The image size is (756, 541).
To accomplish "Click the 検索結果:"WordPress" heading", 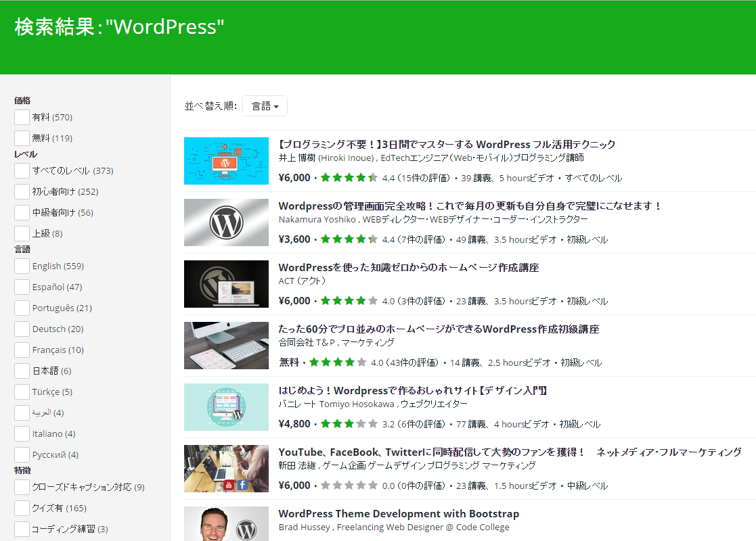I will coord(119,27).
